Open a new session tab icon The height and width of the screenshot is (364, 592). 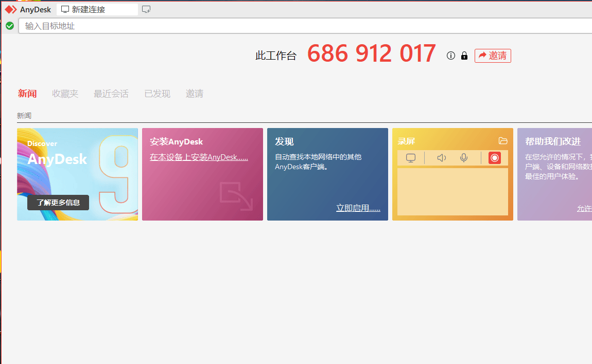pos(146,9)
